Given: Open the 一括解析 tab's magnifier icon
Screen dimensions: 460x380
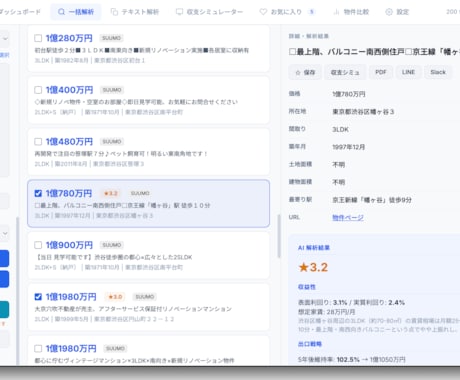Looking at the screenshot, I should click(61, 12).
